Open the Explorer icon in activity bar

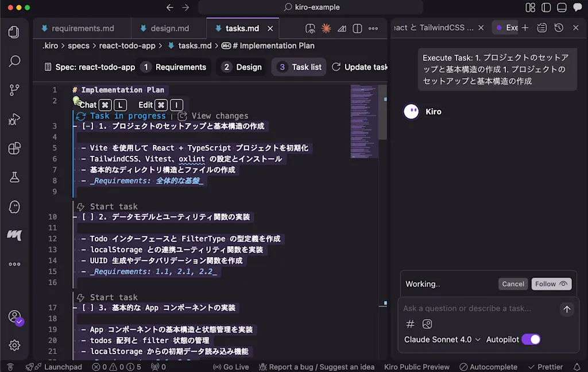(x=14, y=32)
